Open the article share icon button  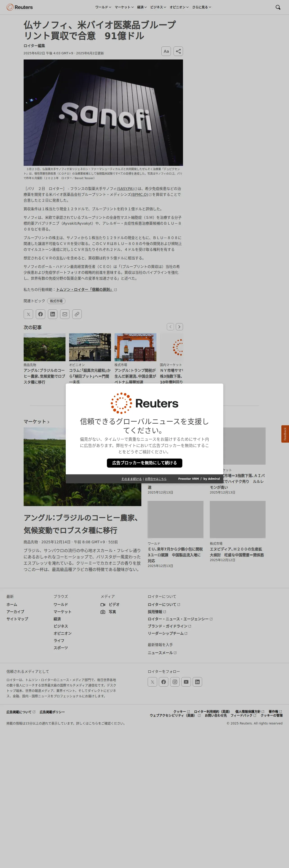coord(178,51)
